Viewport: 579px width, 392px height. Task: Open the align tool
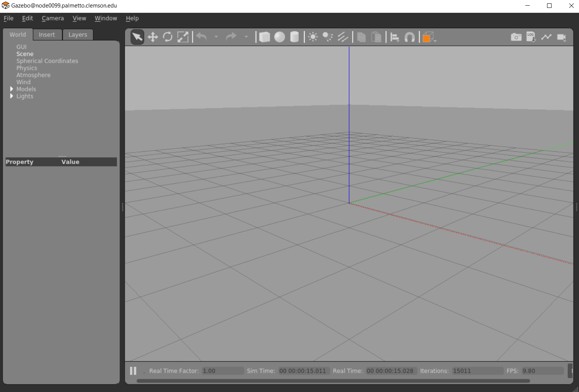(395, 37)
